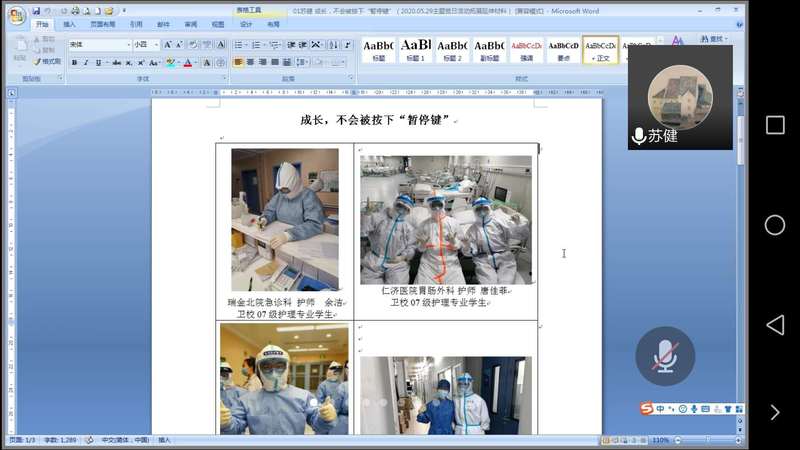Align text right
800x450 pixels.
pyautogui.click(x=263, y=62)
